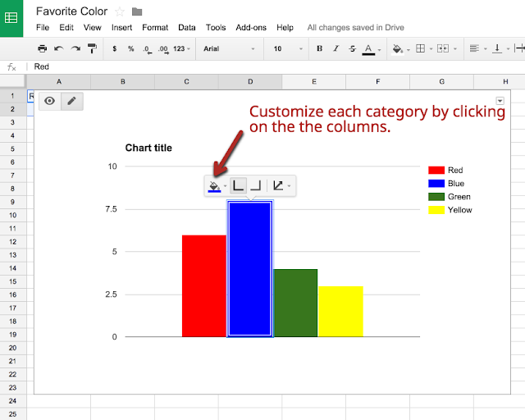The image size is (525, 420).
Task: Open the Arial font dropdown
Action: coord(229,48)
